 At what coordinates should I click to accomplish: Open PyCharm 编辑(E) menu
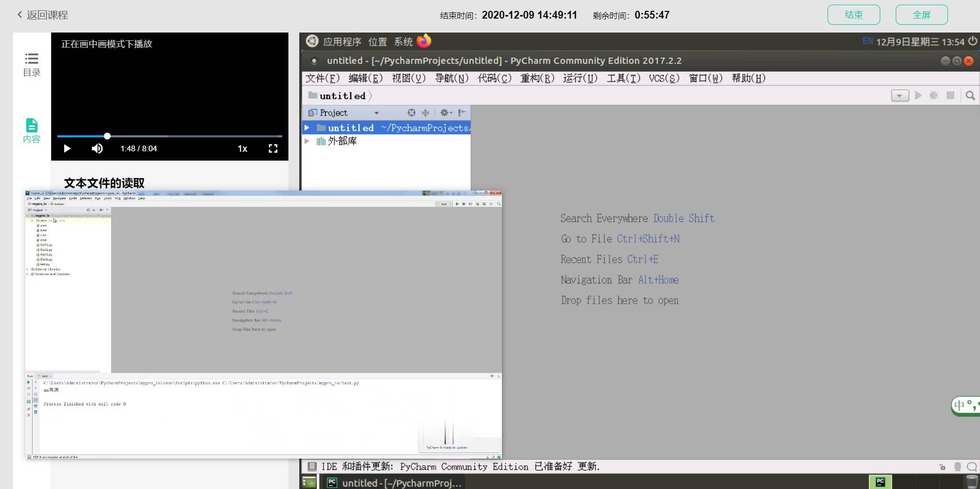[365, 78]
